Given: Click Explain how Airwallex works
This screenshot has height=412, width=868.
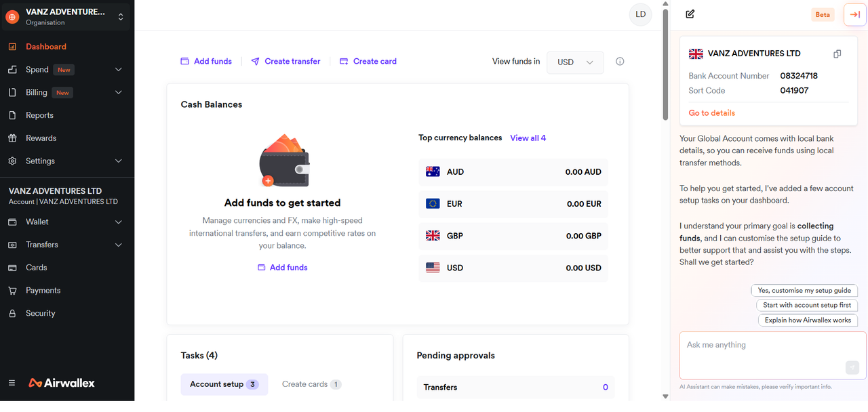Looking at the screenshot, I should click(x=808, y=320).
